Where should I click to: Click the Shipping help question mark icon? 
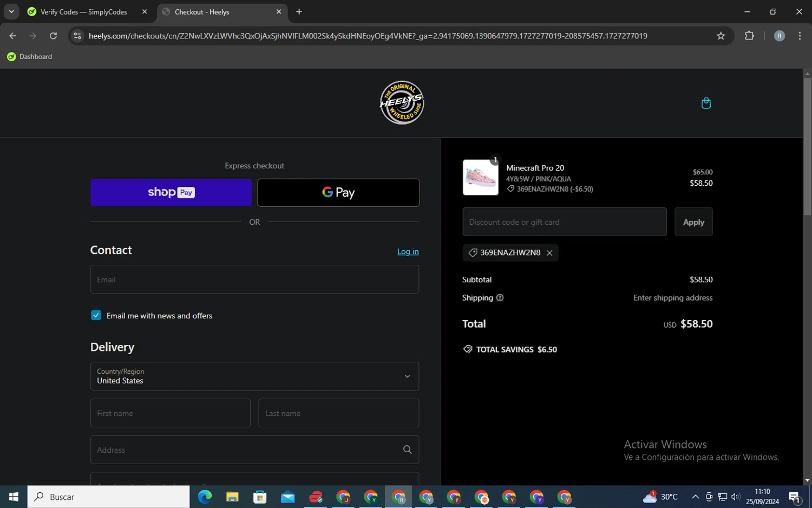[500, 298]
